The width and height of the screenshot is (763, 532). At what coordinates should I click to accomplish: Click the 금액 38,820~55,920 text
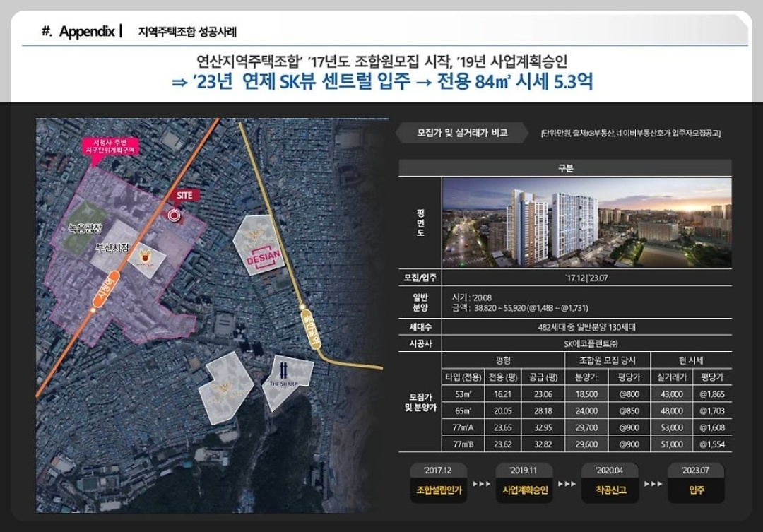point(520,308)
